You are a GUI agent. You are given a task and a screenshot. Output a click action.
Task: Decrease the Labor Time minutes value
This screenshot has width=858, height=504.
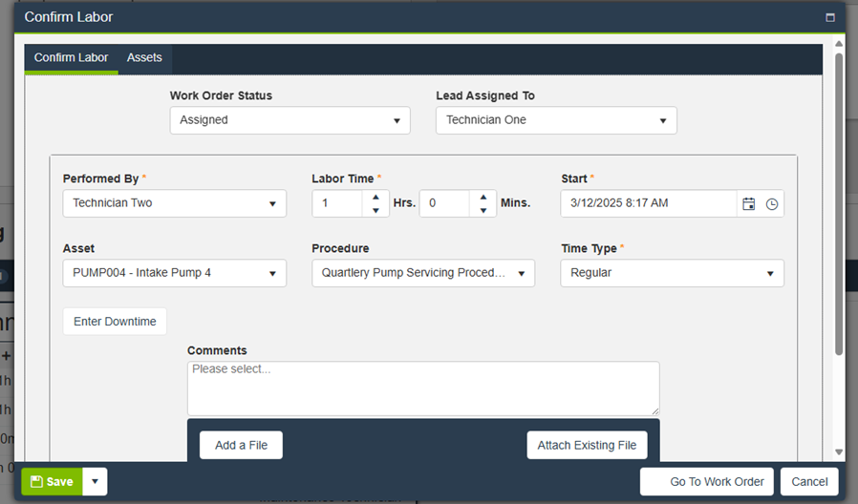pos(483,210)
